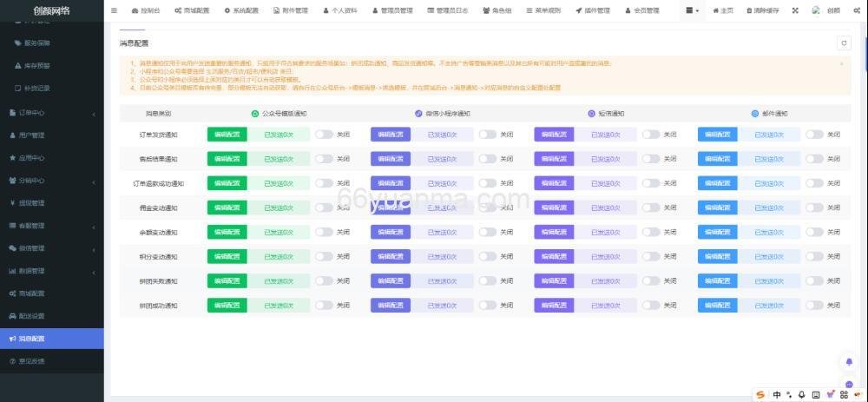Screen dimensions: 868x402
Task: Toggle 短信 switch for 拼团失败通知
Action: 651,280
